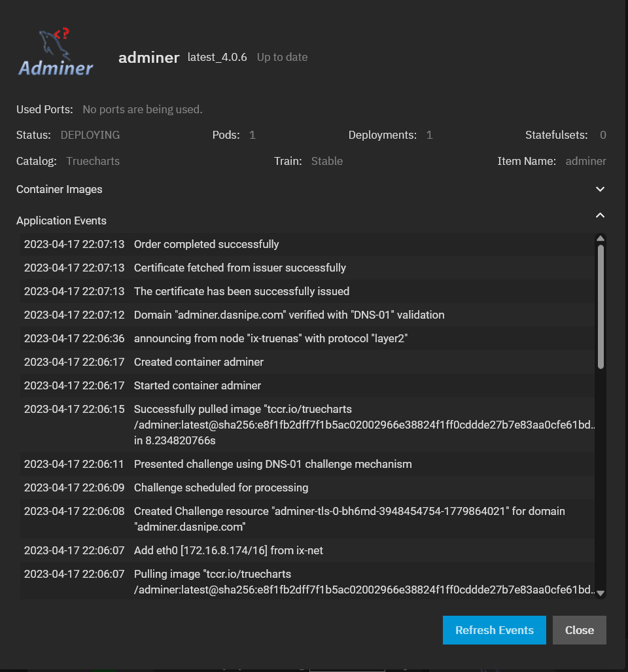Click the DNS-01 domain verification event entry
The height and width of the screenshot is (672, 628).
pyautogui.click(x=289, y=315)
